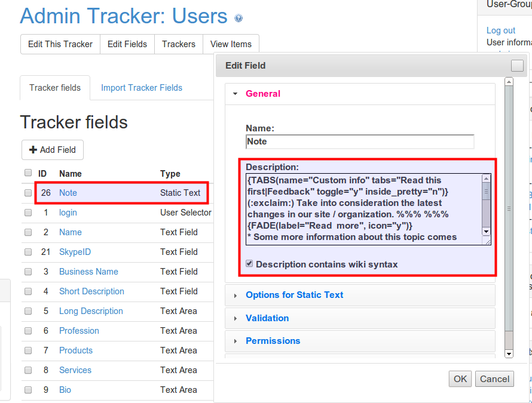Tick the select-all checkbox in table header
This screenshot has width=532, height=403.
coord(28,173)
